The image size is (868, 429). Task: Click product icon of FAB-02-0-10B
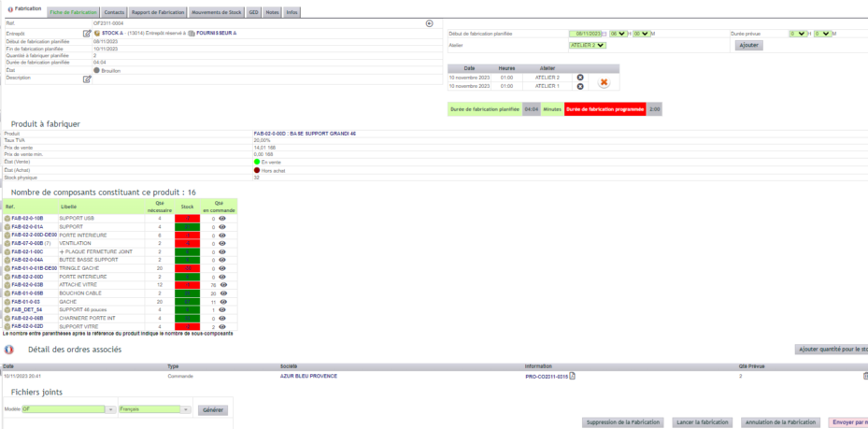(x=7, y=219)
